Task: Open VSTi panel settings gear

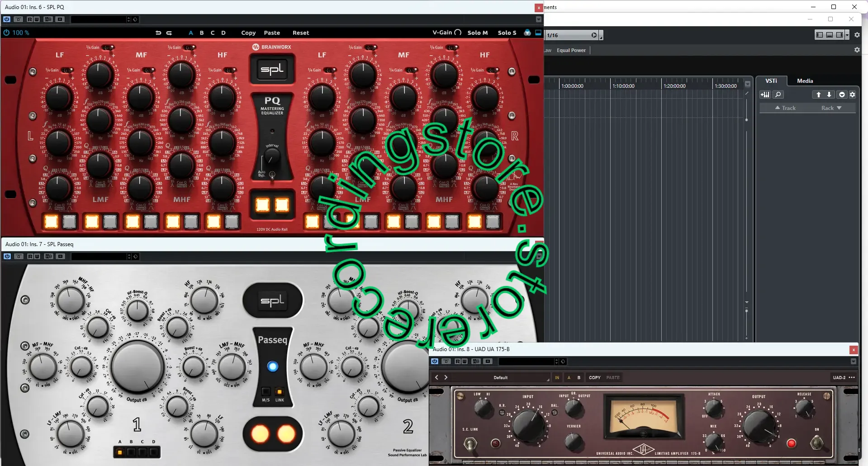Action: 852,95
